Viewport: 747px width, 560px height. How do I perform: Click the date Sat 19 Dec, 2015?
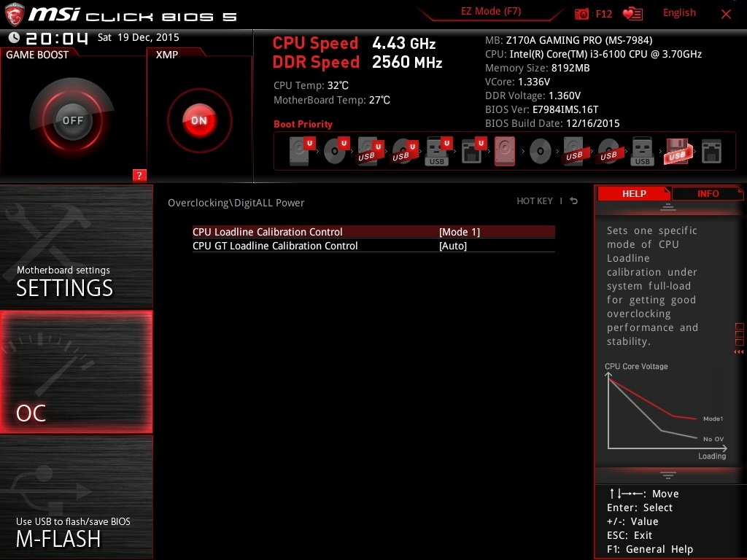coord(138,38)
